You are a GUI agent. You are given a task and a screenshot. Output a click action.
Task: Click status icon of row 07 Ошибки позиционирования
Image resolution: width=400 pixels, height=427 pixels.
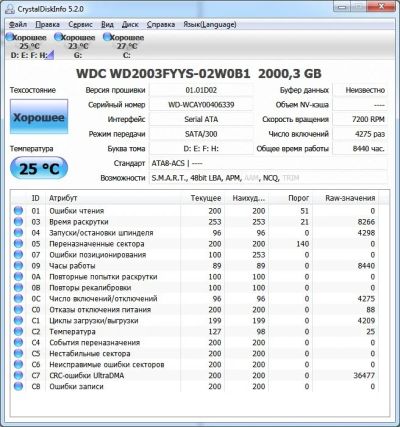[x=18, y=255]
